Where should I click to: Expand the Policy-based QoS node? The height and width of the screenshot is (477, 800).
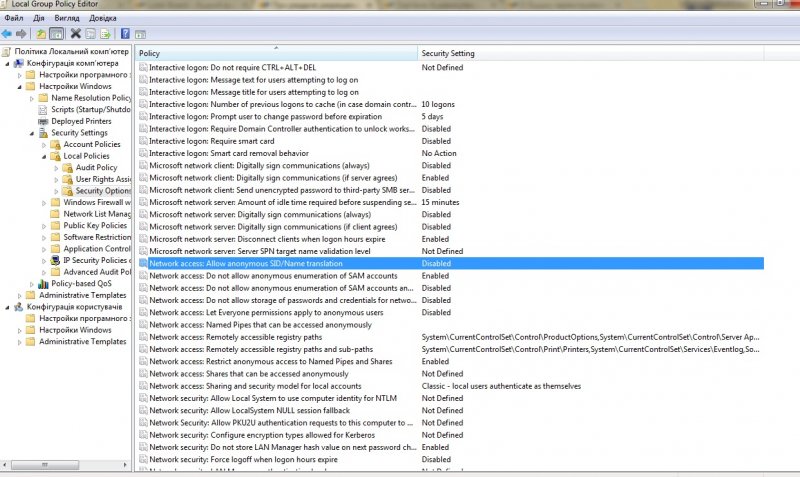(32, 283)
